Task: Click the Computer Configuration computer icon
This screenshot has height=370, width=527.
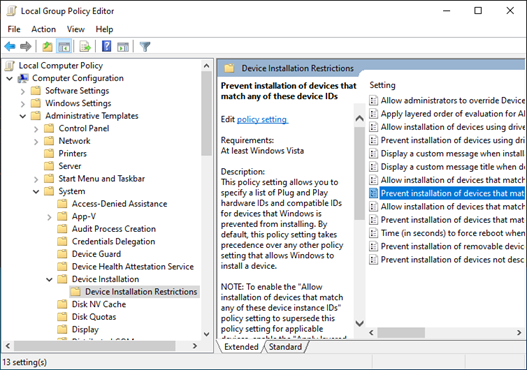Action: (x=24, y=78)
